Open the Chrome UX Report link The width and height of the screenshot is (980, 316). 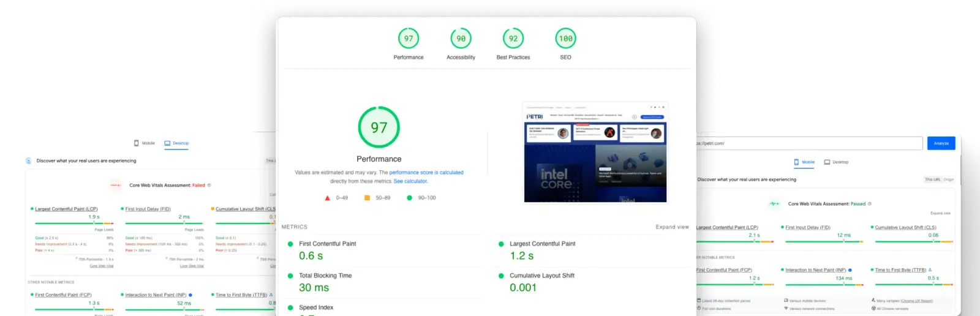917,301
